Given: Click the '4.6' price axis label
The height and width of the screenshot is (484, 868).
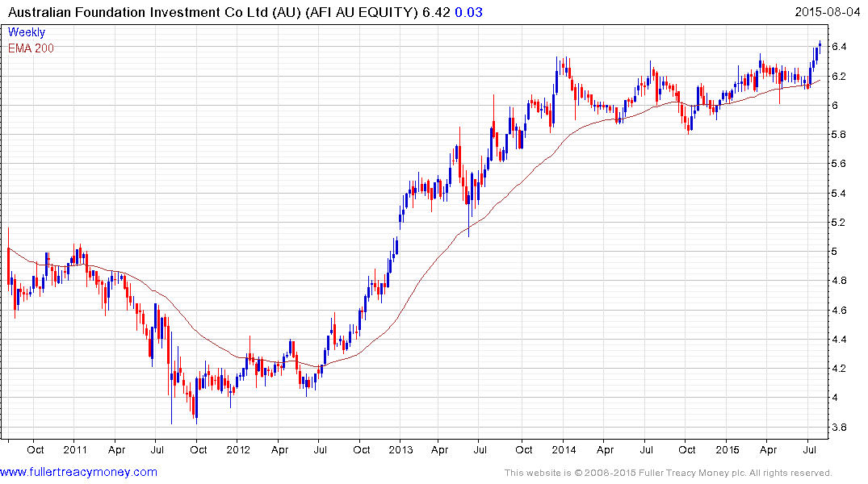Looking at the screenshot, I should click(839, 311).
